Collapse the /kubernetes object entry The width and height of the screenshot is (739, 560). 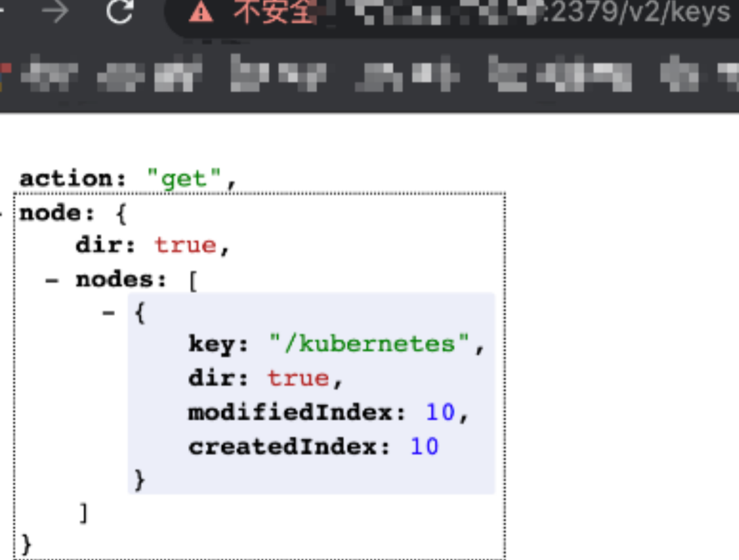click(108, 312)
